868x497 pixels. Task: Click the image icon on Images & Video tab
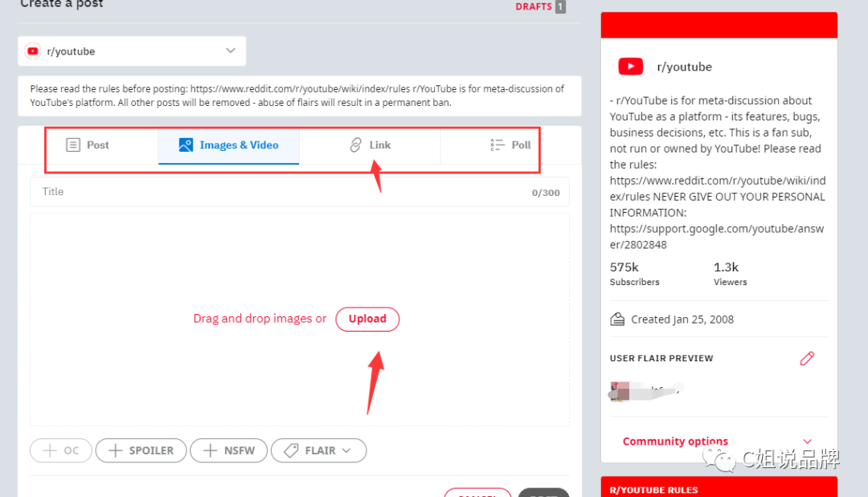coord(186,145)
